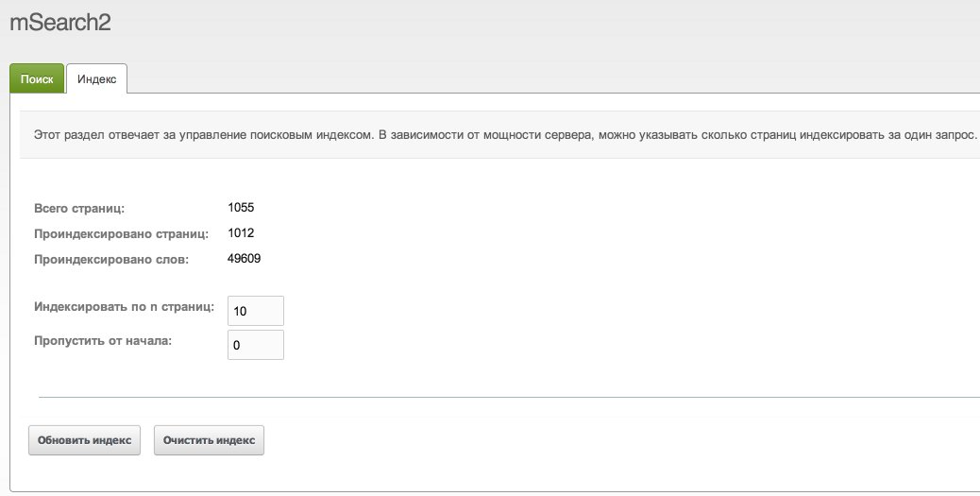
Task: Click the mSearch2 page title
Action: 60,23
